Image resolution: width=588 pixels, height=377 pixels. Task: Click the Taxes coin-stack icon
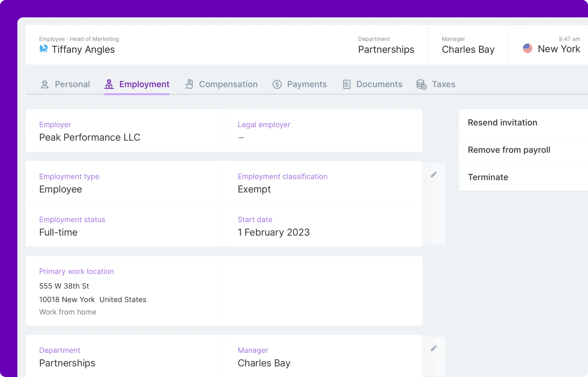421,84
